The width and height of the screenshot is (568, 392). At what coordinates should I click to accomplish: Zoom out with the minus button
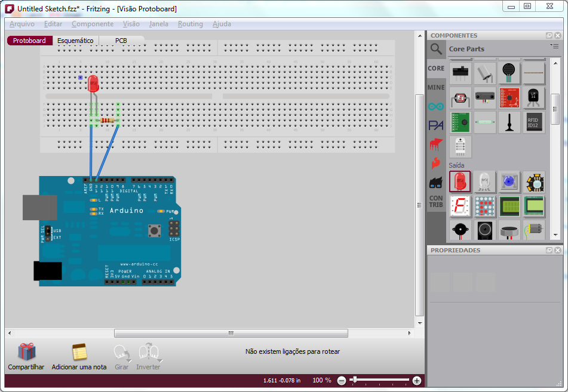tap(341, 381)
